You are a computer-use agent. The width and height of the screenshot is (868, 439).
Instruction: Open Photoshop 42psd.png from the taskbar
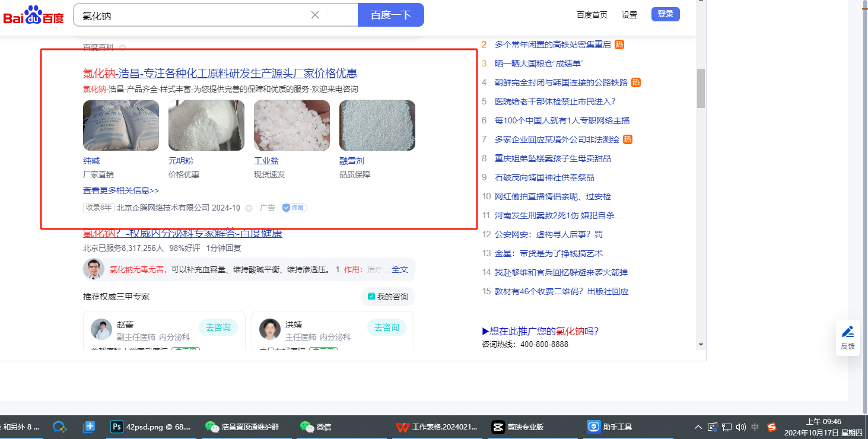tap(151, 427)
